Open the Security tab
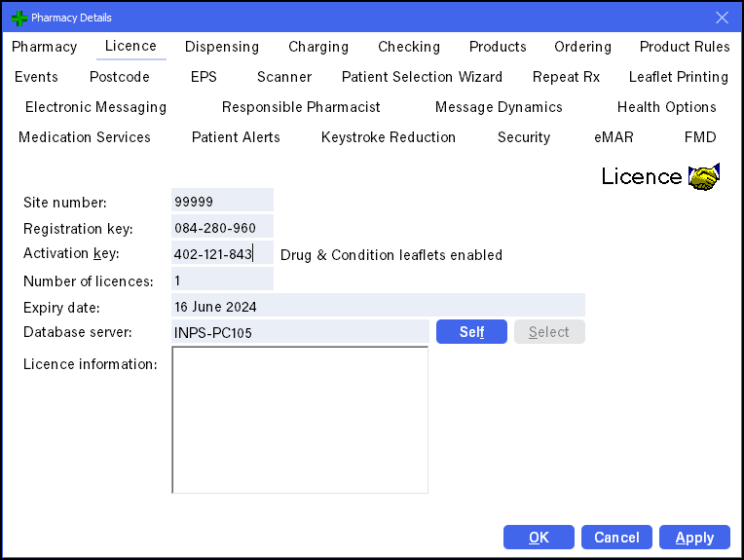The height and width of the screenshot is (560, 744). pyautogui.click(x=524, y=137)
